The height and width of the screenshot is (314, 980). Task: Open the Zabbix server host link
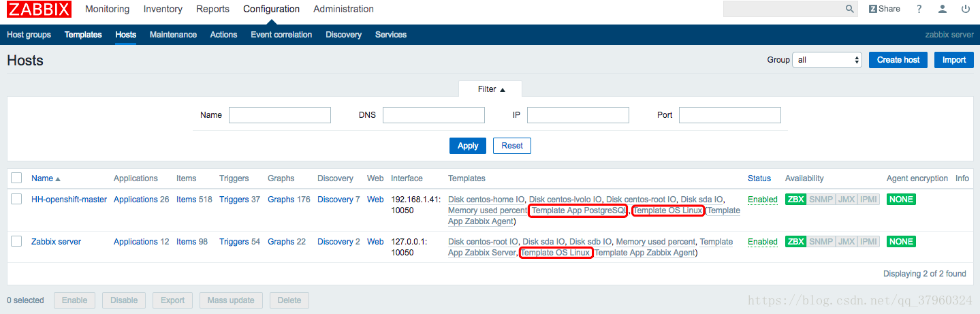56,242
